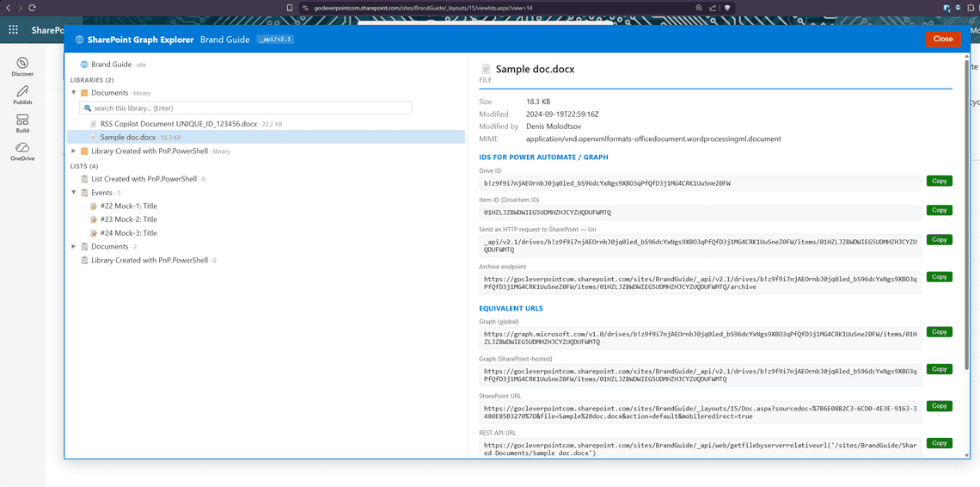The width and height of the screenshot is (980, 487).
Task: Click the #22 Mock-1 item icon
Action: pyautogui.click(x=93, y=206)
